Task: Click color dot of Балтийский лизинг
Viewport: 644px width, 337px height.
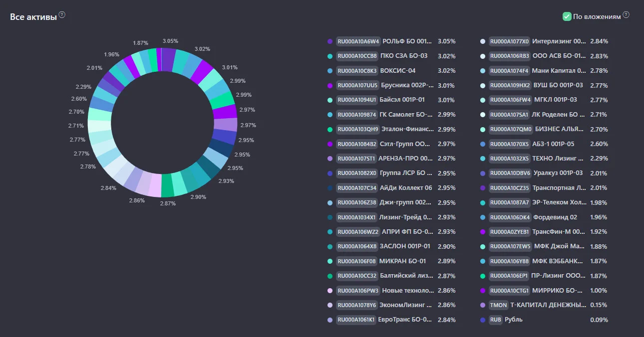Action: (330, 276)
